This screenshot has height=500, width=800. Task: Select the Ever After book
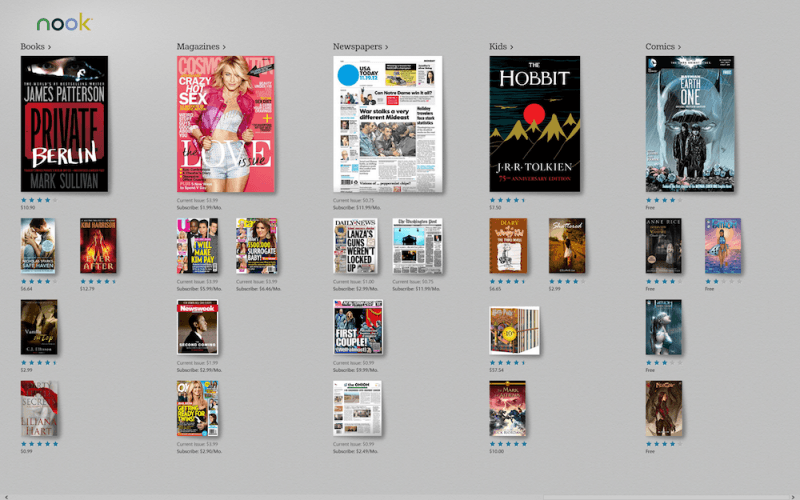[98, 246]
